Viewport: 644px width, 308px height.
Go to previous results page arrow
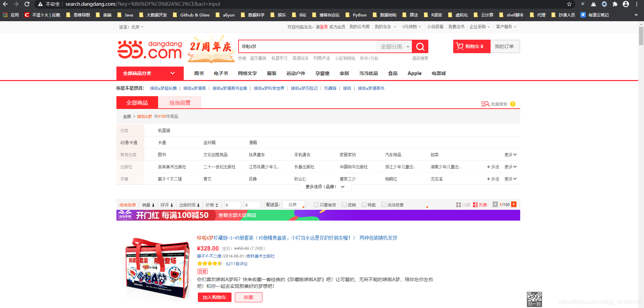tap(495, 204)
